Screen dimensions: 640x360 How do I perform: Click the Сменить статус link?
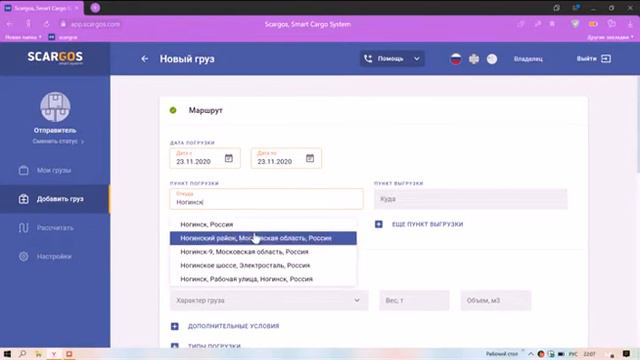[58, 141]
